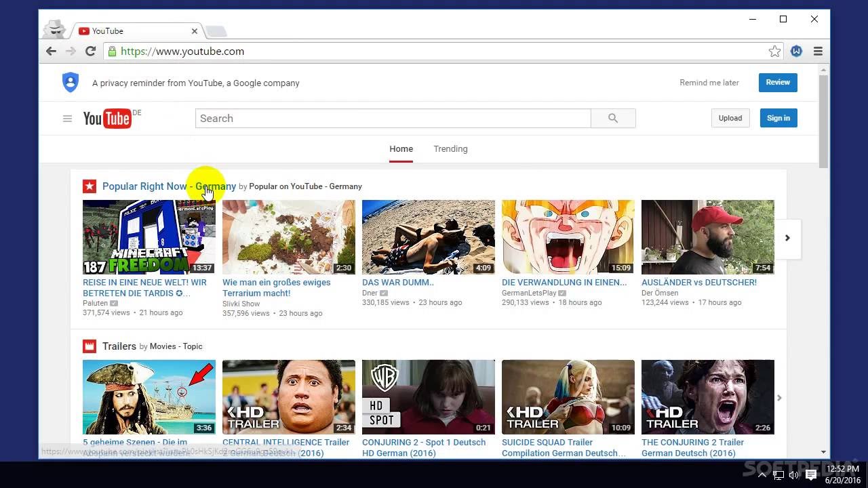Click Remind me later
The width and height of the screenshot is (868, 488).
709,83
